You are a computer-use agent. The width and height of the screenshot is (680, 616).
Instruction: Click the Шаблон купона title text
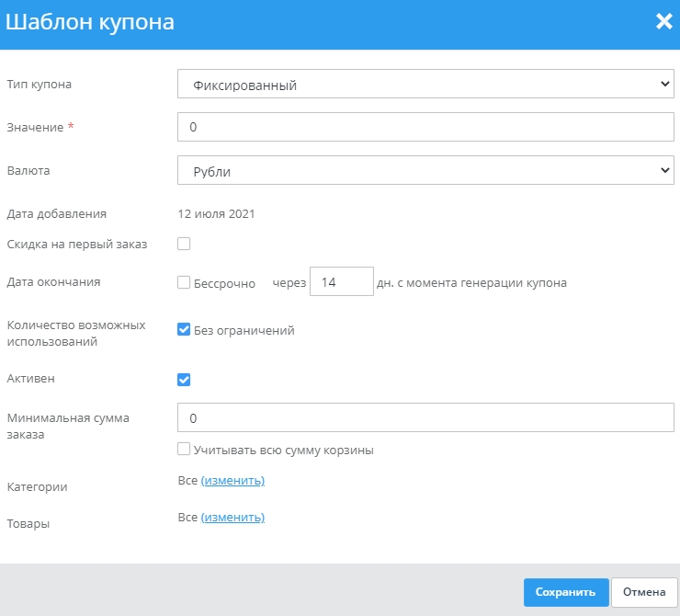[x=90, y=22]
